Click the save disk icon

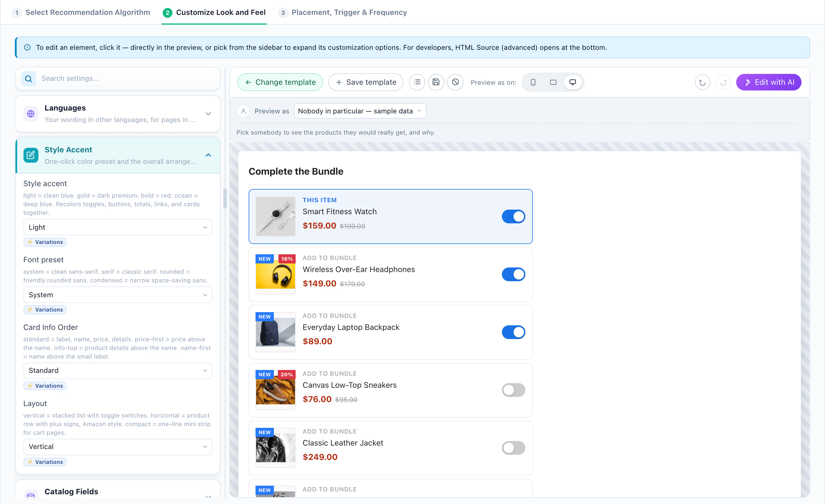(436, 82)
